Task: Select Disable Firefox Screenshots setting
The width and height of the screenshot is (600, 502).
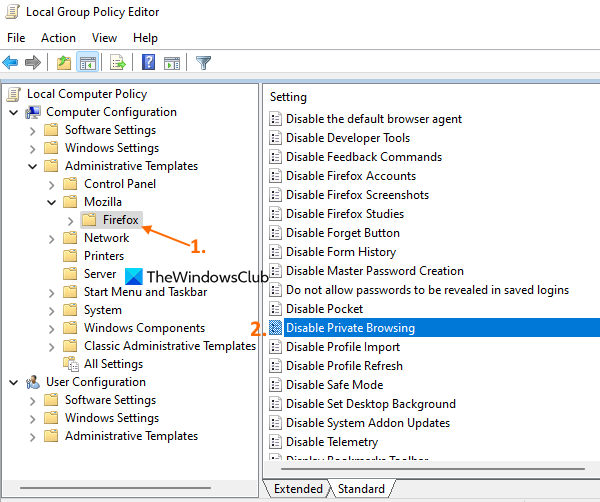Action: (357, 195)
